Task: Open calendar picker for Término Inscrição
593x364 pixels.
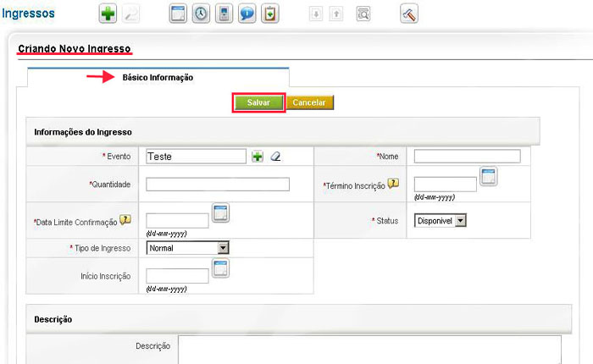Action: click(x=489, y=177)
